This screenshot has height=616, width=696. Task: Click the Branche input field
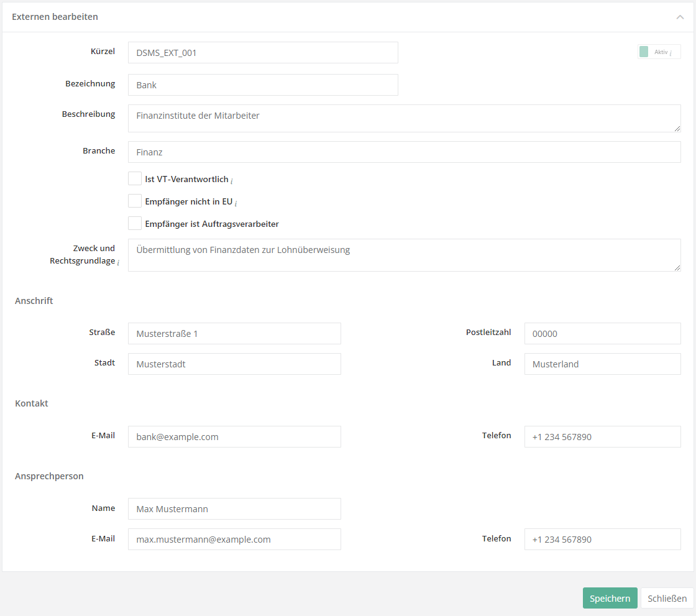point(404,152)
